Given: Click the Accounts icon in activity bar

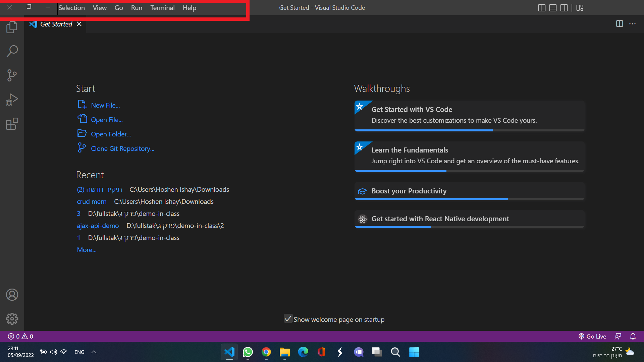Looking at the screenshot, I should tap(12, 295).
